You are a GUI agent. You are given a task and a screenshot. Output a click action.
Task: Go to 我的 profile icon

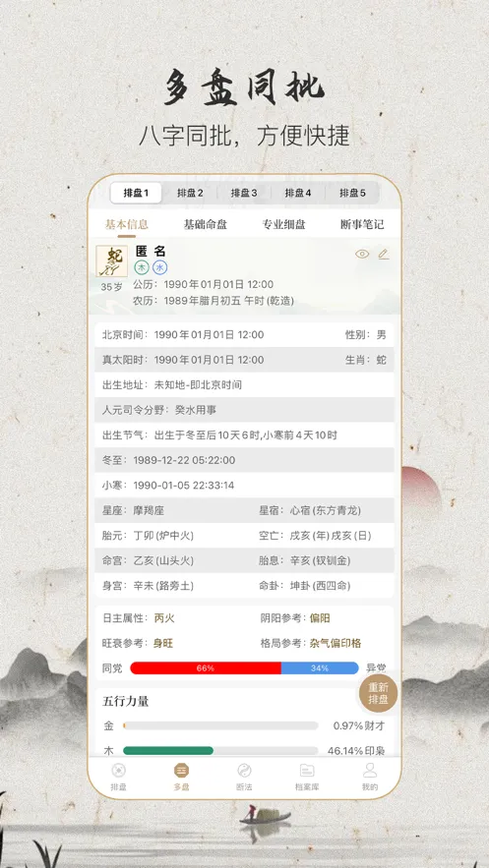369,770
